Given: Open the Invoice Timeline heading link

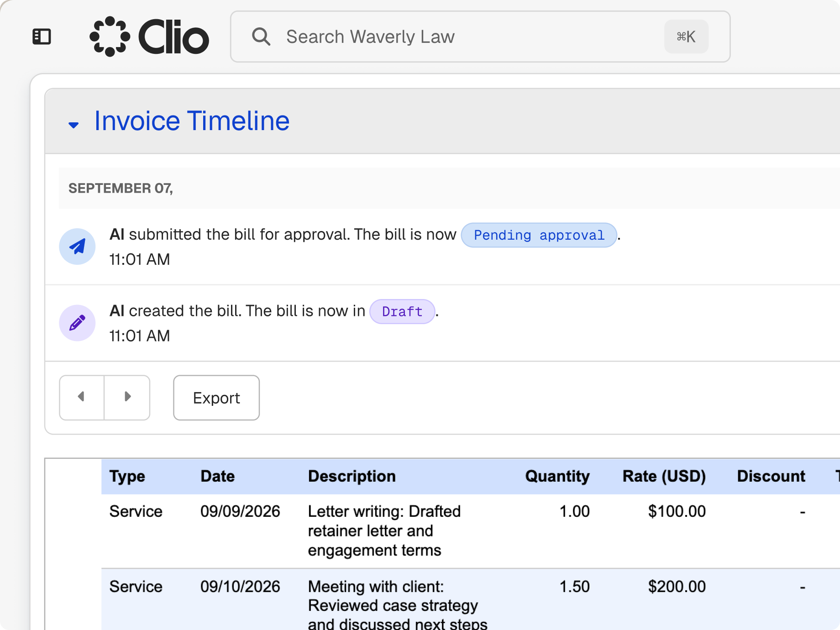Looking at the screenshot, I should click(192, 121).
